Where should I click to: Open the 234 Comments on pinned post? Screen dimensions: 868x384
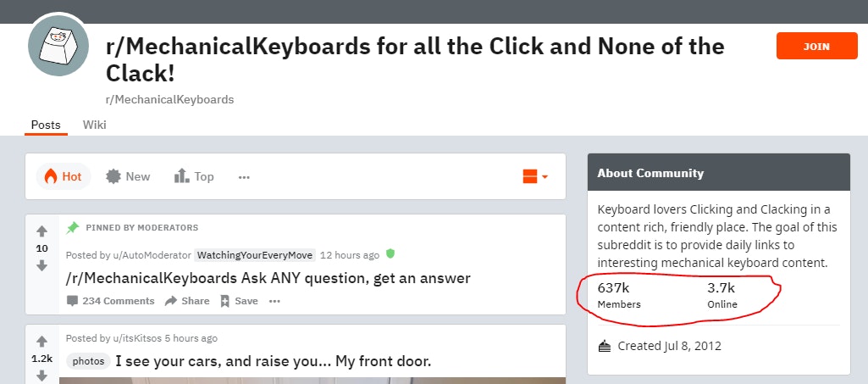coord(110,301)
